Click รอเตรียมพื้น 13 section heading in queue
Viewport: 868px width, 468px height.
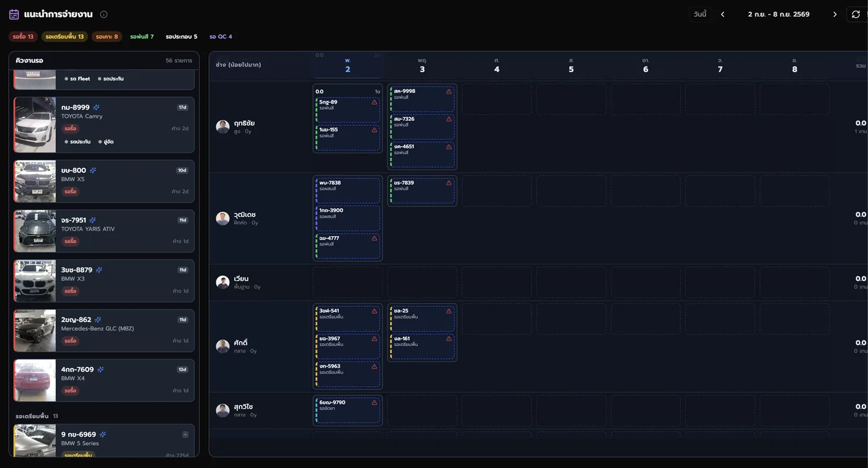click(37, 416)
